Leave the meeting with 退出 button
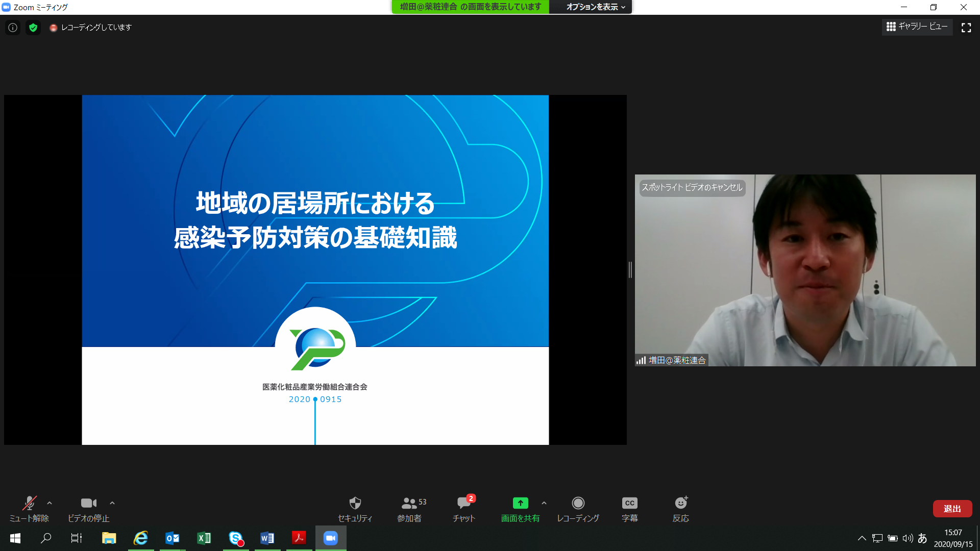This screenshot has width=980, height=551. point(952,509)
